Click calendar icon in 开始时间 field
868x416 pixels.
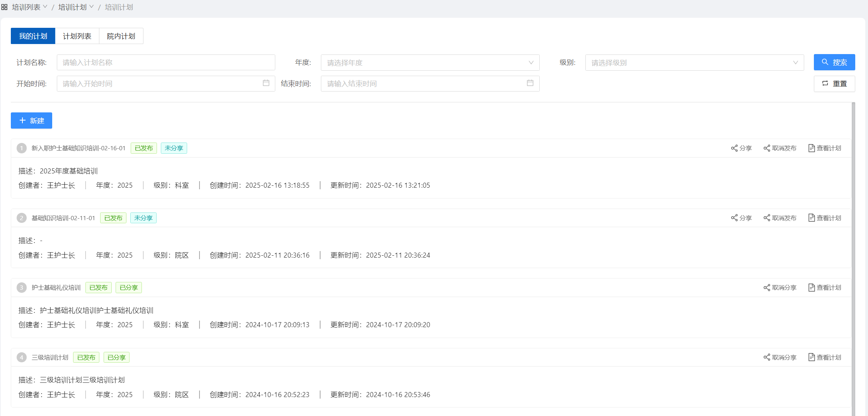coord(266,83)
